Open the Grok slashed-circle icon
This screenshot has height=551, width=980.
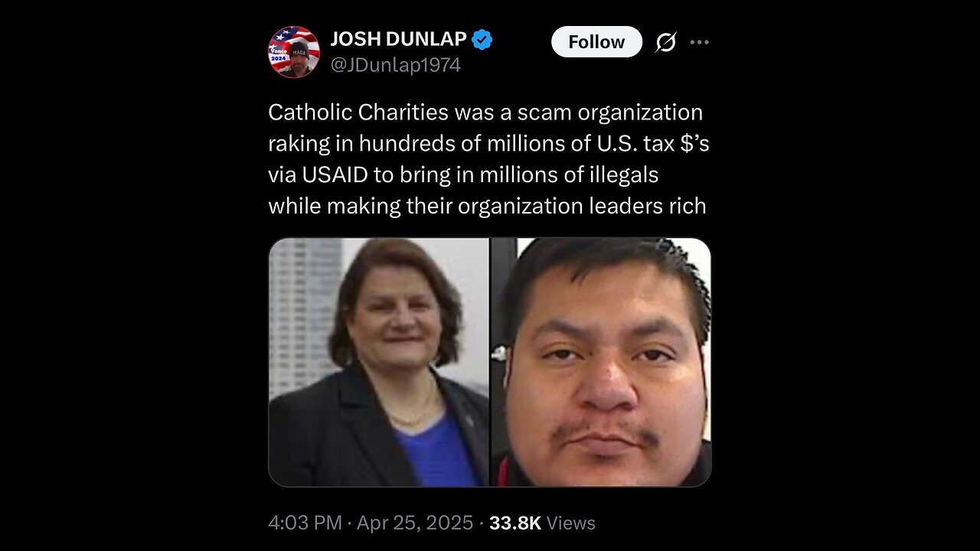click(665, 43)
